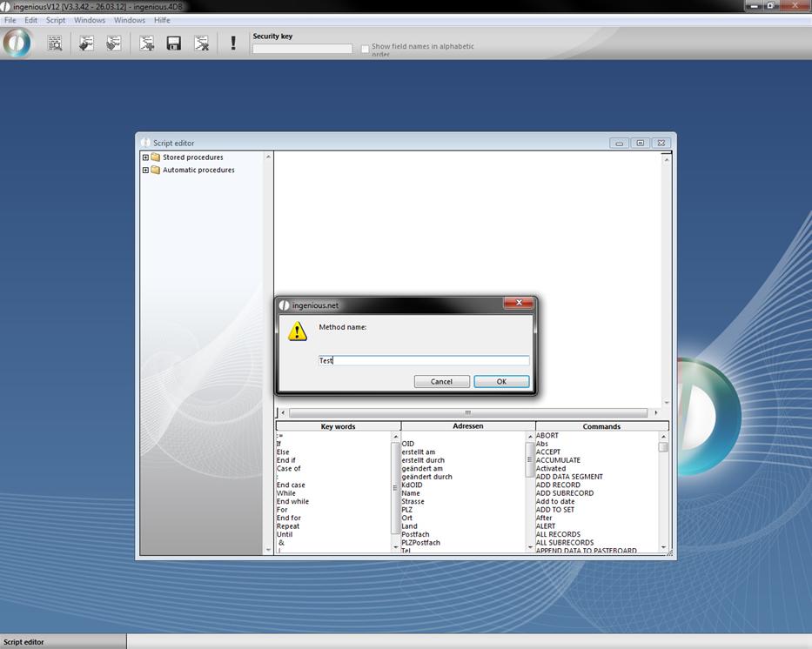
Task: Open the Hilfe menu
Action: [162, 20]
